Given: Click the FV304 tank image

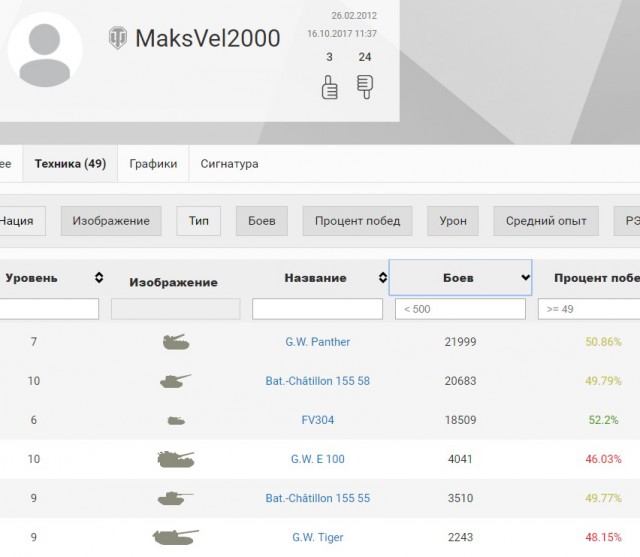Looking at the screenshot, I should pyautogui.click(x=176, y=420).
